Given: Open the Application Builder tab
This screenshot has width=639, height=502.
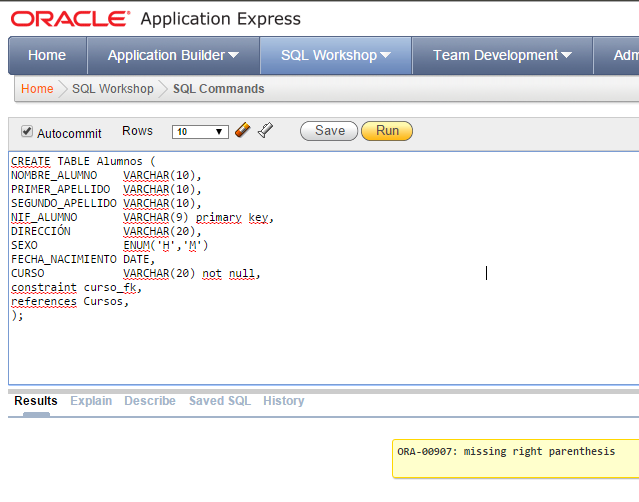Looking at the screenshot, I should pos(173,55).
